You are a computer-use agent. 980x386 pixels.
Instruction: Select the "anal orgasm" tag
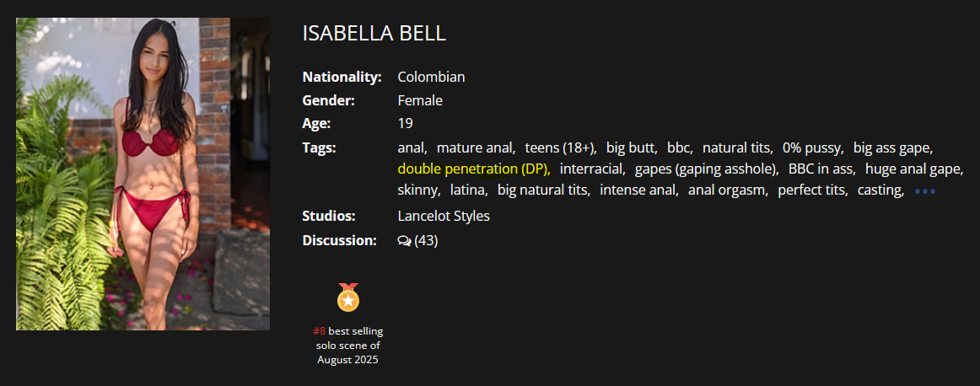[726, 190]
